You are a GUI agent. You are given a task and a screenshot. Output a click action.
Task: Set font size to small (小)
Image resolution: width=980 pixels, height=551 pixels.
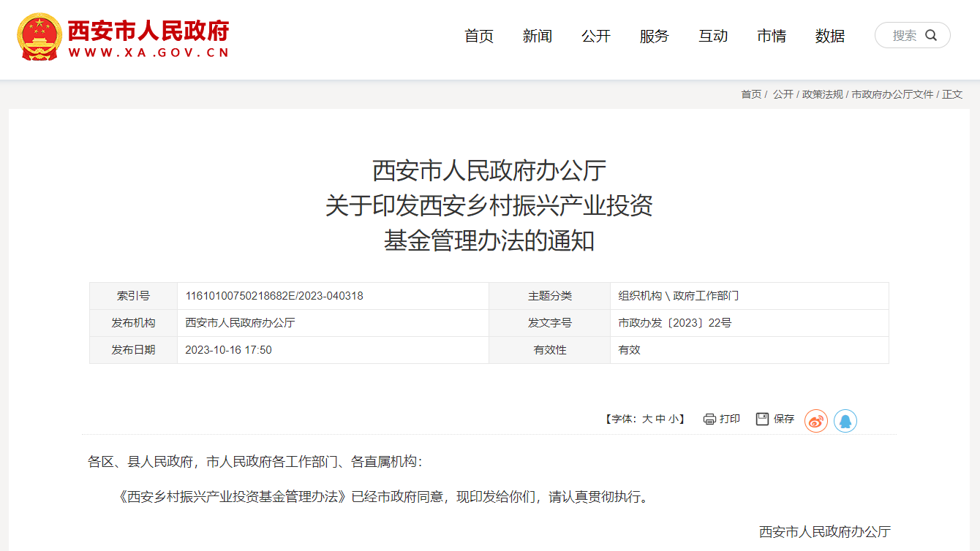click(672, 419)
